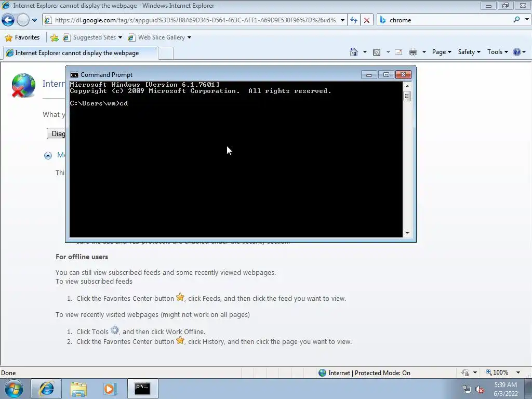Viewport: 532px width, 399px height.
Task: Click the magnifier Search icon
Action: [516, 20]
